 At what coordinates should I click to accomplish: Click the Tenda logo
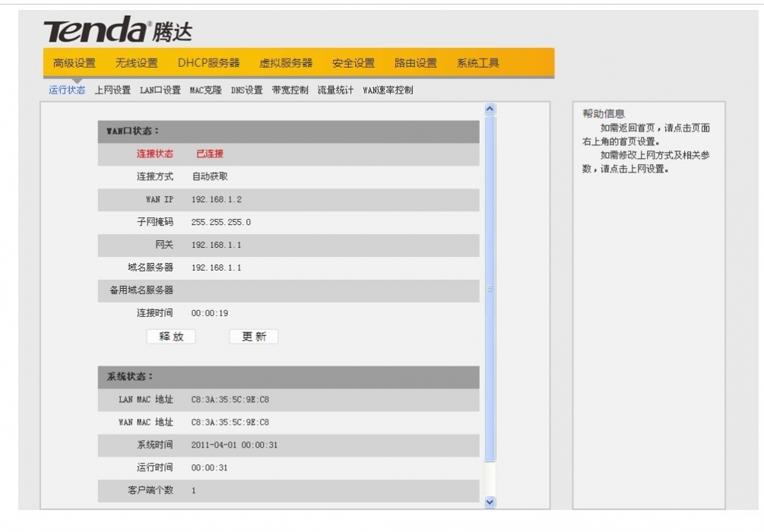pyautogui.click(x=118, y=30)
